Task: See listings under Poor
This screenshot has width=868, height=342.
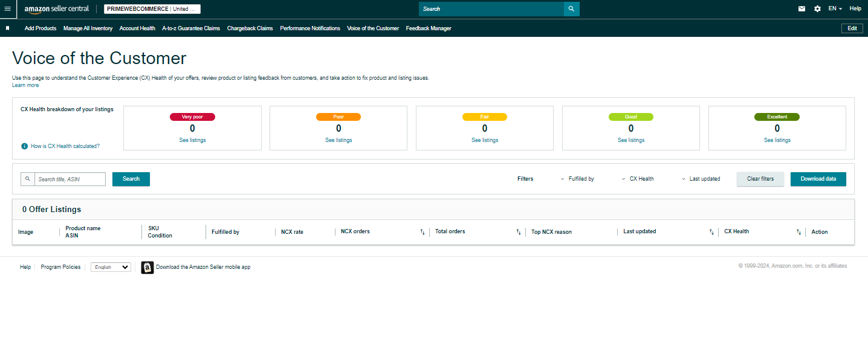Action: point(338,140)
